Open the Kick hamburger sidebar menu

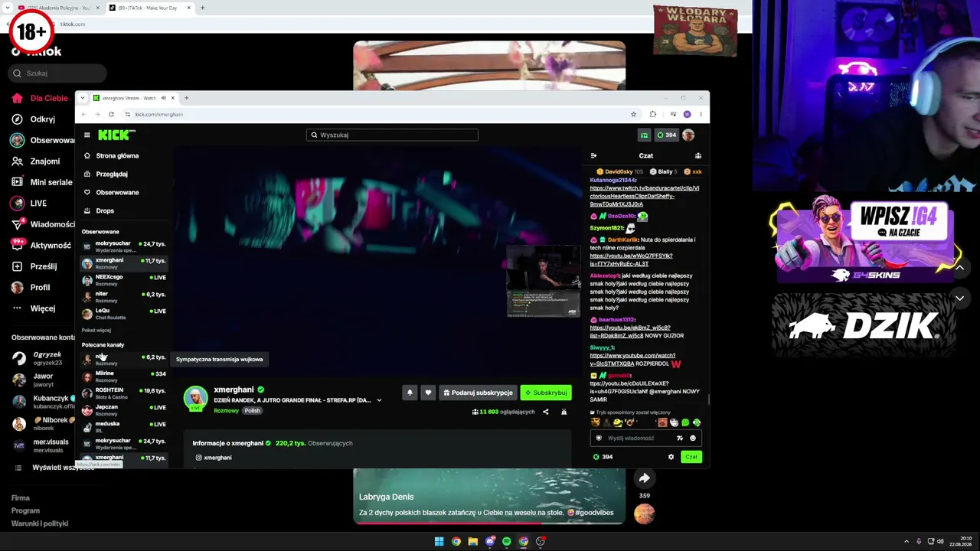[x=87, y=135]
